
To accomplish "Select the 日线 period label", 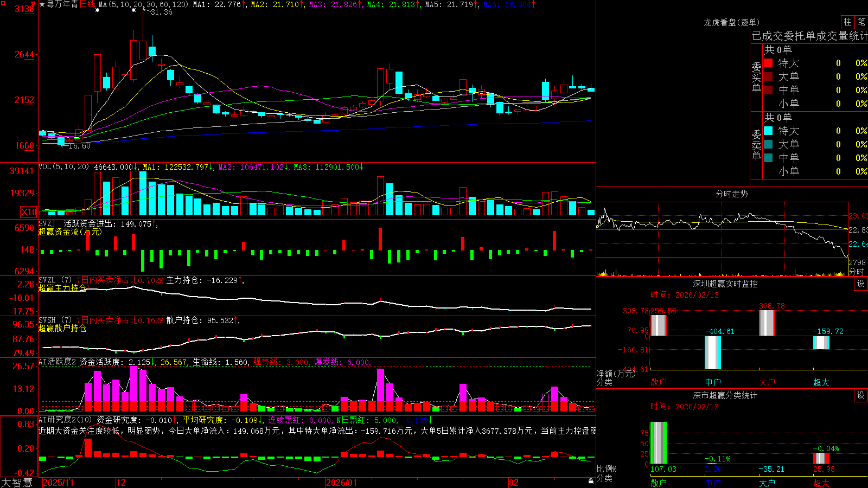I will [87, 4].
